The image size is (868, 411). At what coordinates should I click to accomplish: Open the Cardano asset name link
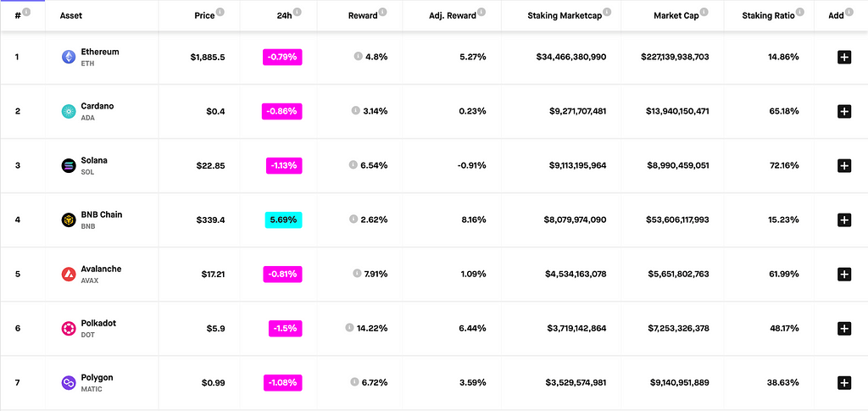click(x=97, y=106)
